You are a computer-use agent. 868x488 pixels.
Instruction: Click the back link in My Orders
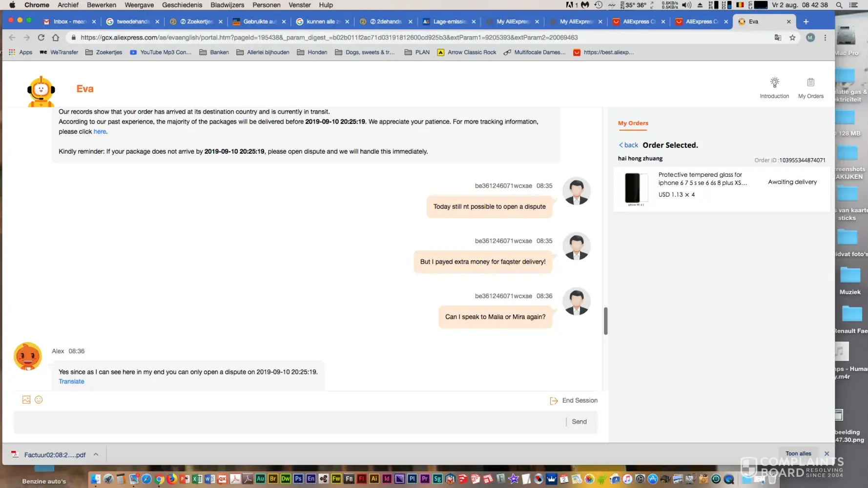click(x=629, y=145)
